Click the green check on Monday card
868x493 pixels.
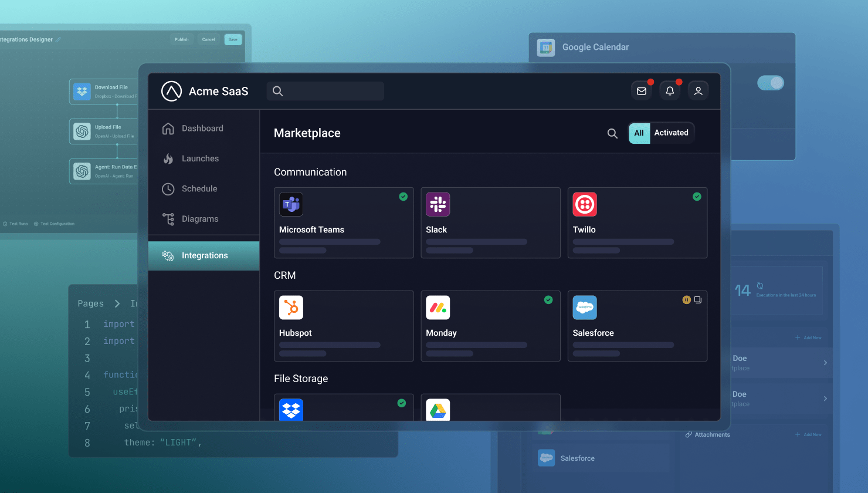click(548, 300)
